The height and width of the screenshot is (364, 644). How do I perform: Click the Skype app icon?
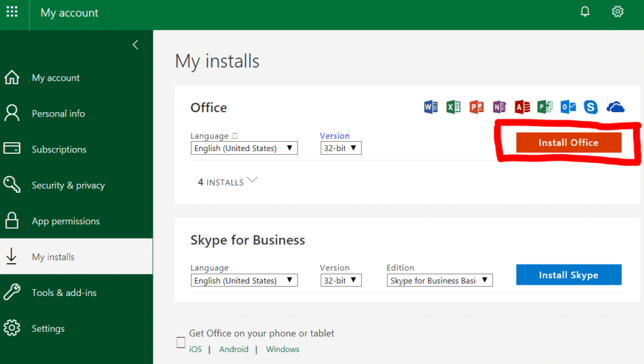pos(591,107)
